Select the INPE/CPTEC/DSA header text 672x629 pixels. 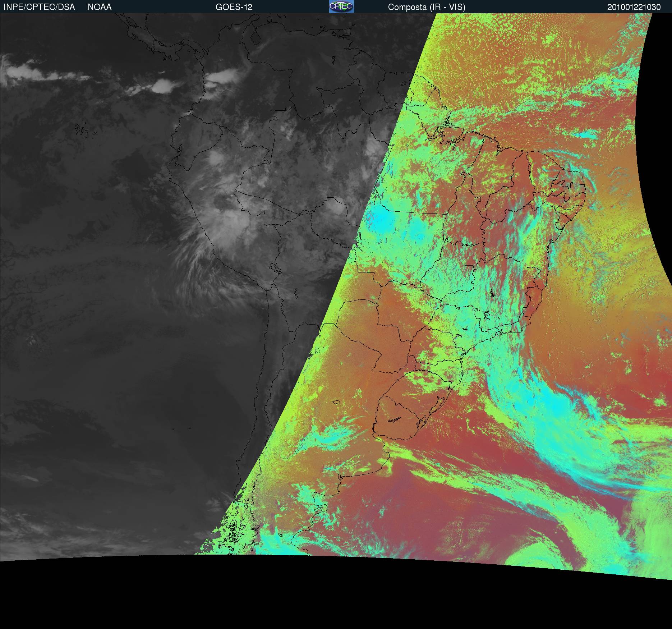pos(39,7)
